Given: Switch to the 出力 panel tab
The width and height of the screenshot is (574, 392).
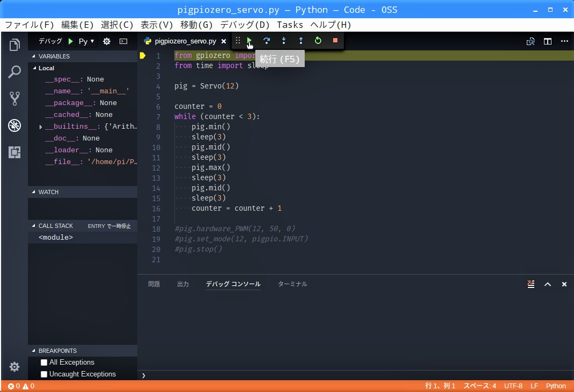Looking at the screenshot, I should (183, 284).
